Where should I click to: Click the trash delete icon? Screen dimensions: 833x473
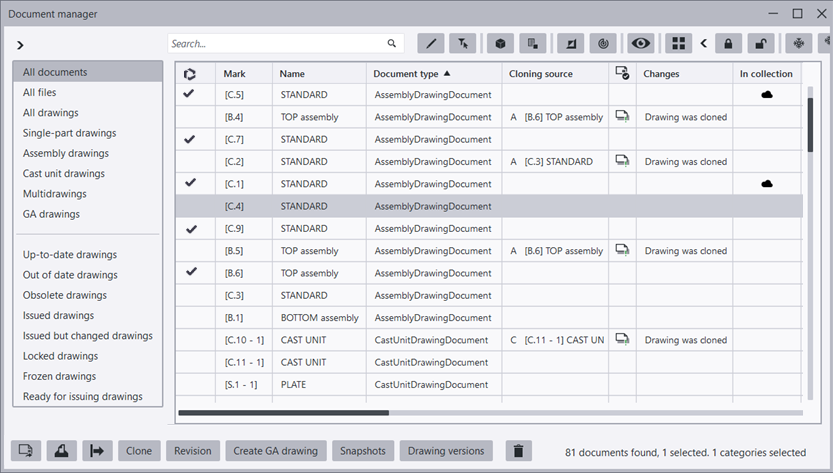coord(518,451)
